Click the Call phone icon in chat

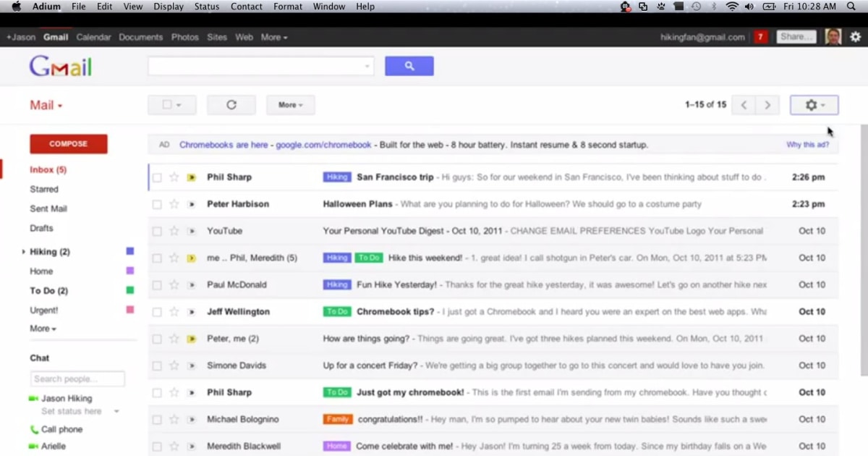[x=34, y=429]
